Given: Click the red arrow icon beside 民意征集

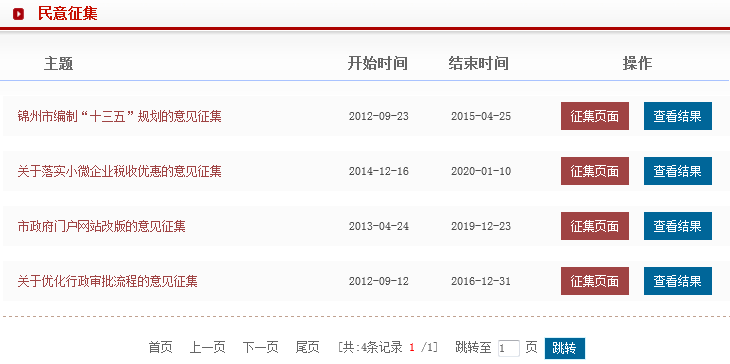Looking at the screenshot, I should pyautogui.click(x=18, y=14).
